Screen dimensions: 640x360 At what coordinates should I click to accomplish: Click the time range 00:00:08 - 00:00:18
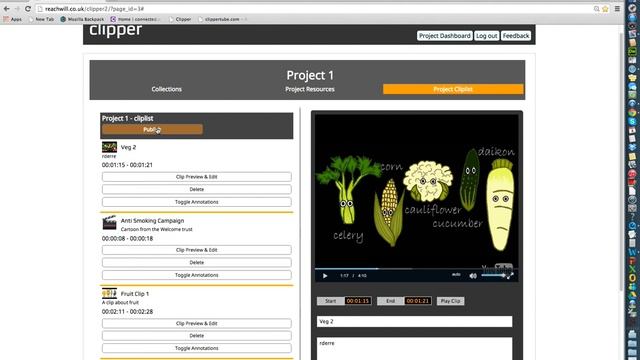click(x=127, y=238)
